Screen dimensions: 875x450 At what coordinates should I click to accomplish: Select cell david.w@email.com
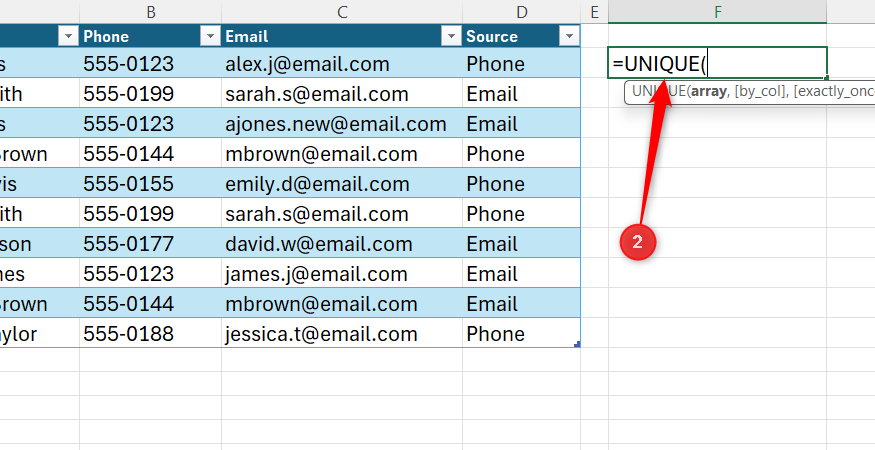[342, 243]
